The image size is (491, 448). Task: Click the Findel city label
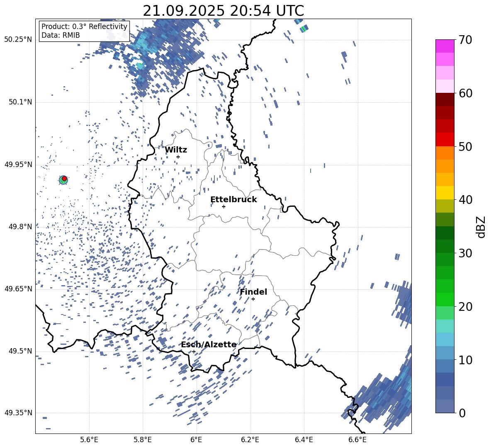[253, 292]
